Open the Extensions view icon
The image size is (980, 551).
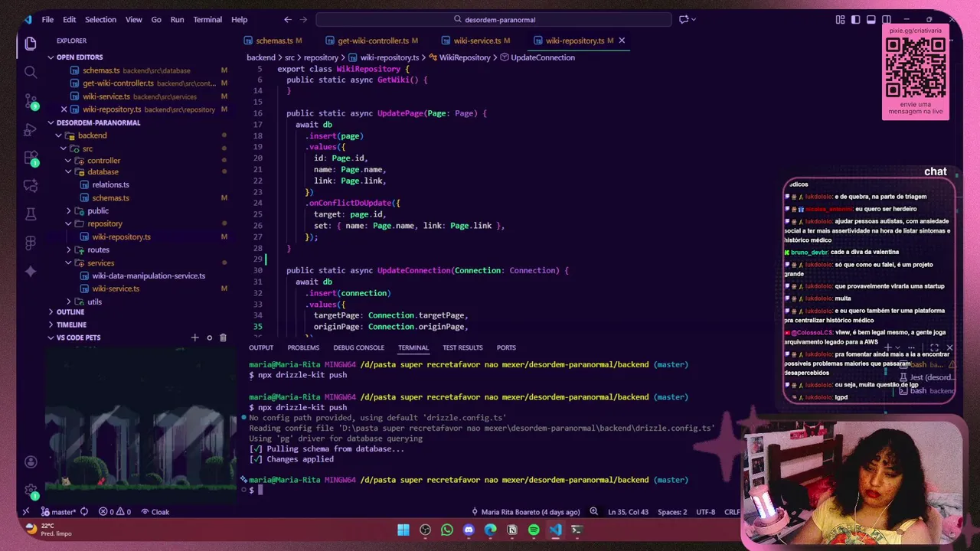click(x=31, y=158)
